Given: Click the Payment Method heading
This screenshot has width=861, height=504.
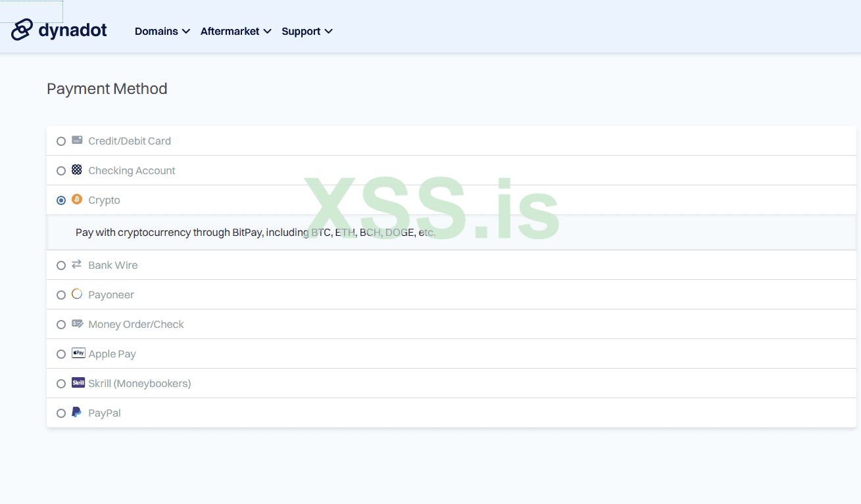Looking at the screenshot, I should coord(107,89).
